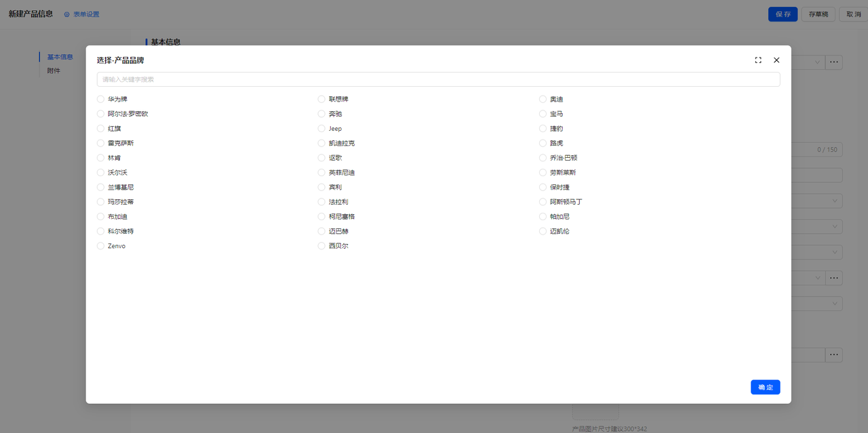Pick the 宾利 radio option
The image size is (868, 433).
pos(322,187)
